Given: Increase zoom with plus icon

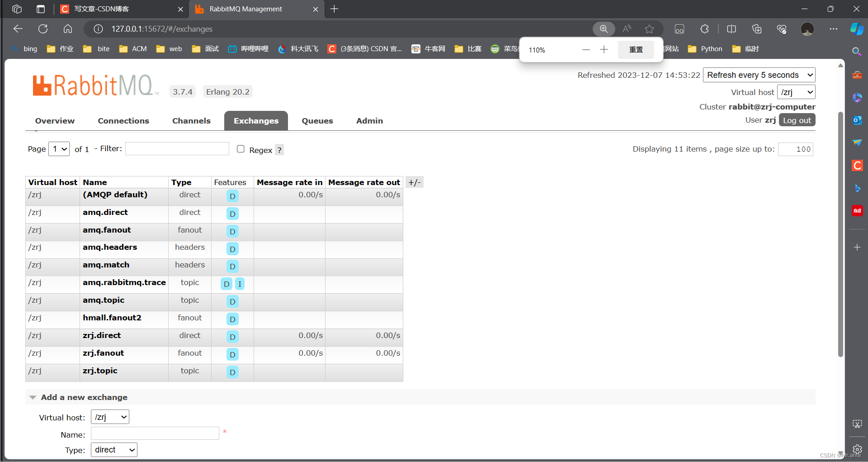Looking at the screenshot, I should (604, 50).
